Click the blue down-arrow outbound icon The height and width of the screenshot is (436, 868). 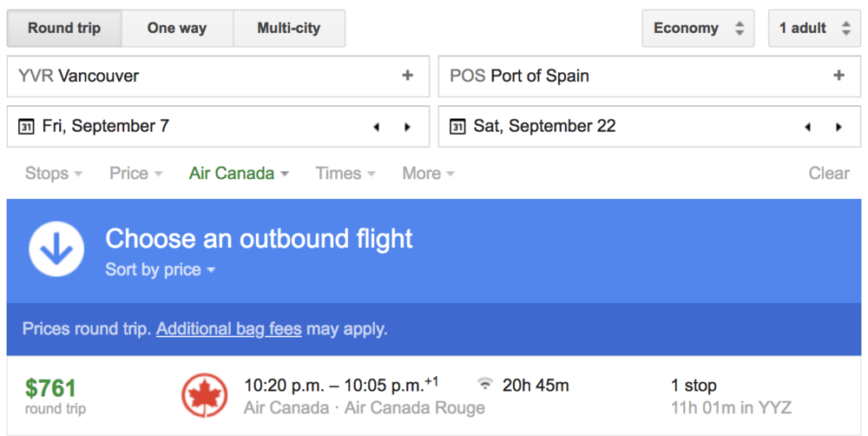coord(56,250)
